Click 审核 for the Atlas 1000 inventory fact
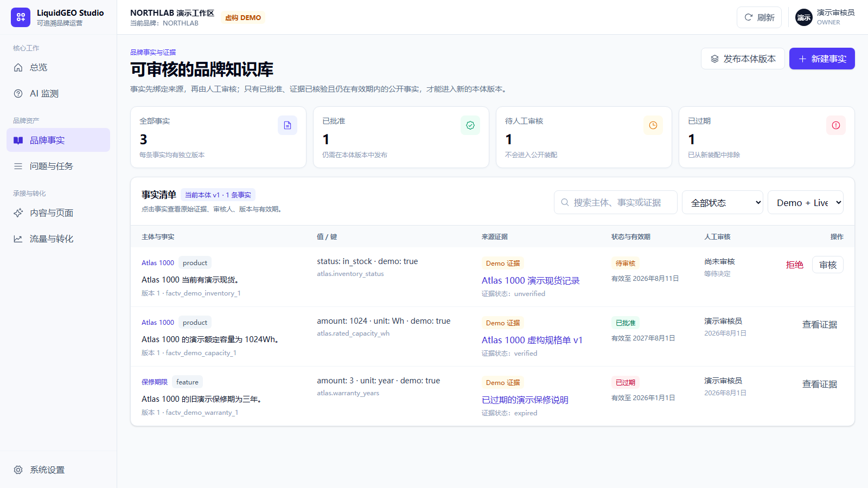868x488 pixels. pyautogui.click(x=828, y=265)
